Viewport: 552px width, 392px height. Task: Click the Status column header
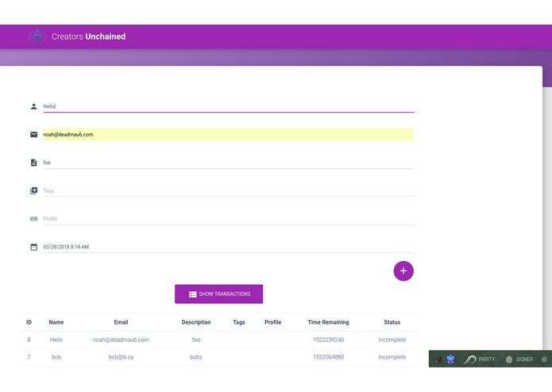point(392,322)
